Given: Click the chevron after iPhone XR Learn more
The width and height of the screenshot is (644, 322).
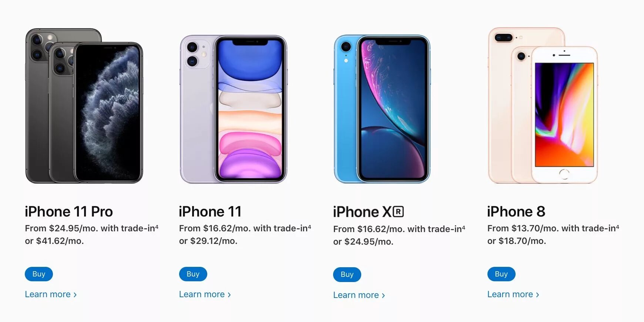Looking at the screenshot, I should (383, 295).
